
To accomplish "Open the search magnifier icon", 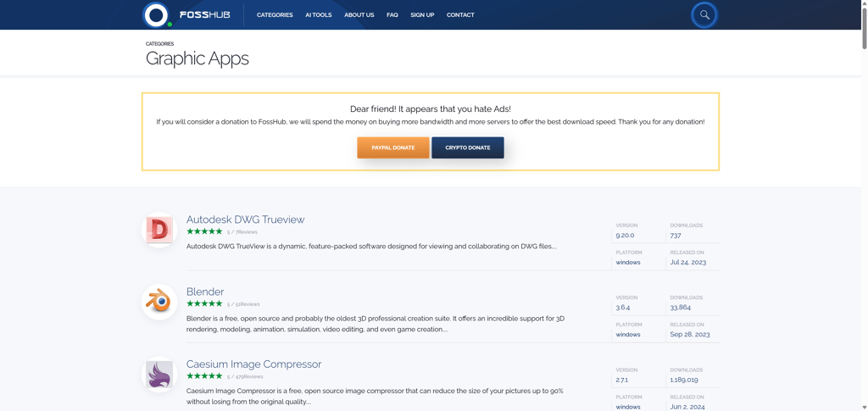I will point(704,15).
